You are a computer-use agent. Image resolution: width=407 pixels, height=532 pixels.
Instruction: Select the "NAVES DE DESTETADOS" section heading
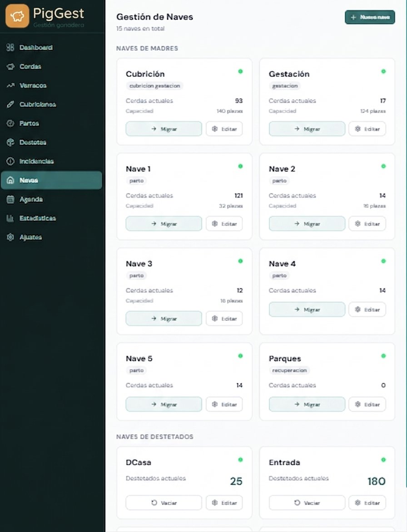[155, 437]
